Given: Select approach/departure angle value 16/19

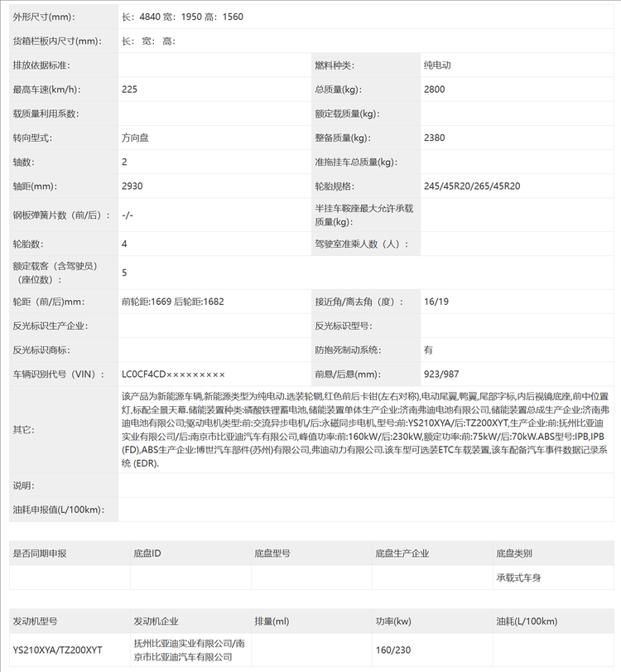Looking at the screenshot, I should click(x=436, y=302).
